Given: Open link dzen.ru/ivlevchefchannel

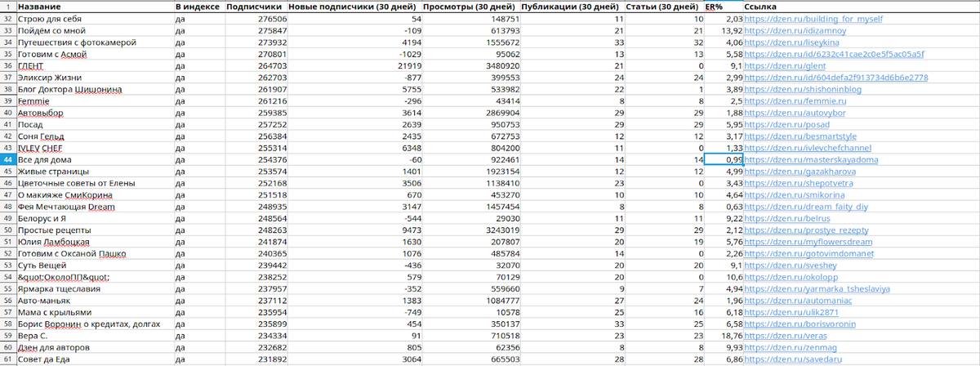Looking at the screenshot, I should 806,148.
